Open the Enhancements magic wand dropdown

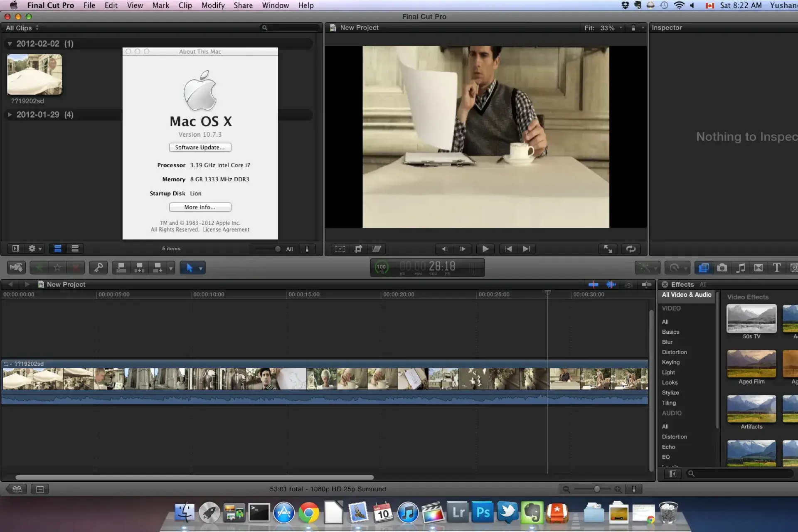click(647, 268)
